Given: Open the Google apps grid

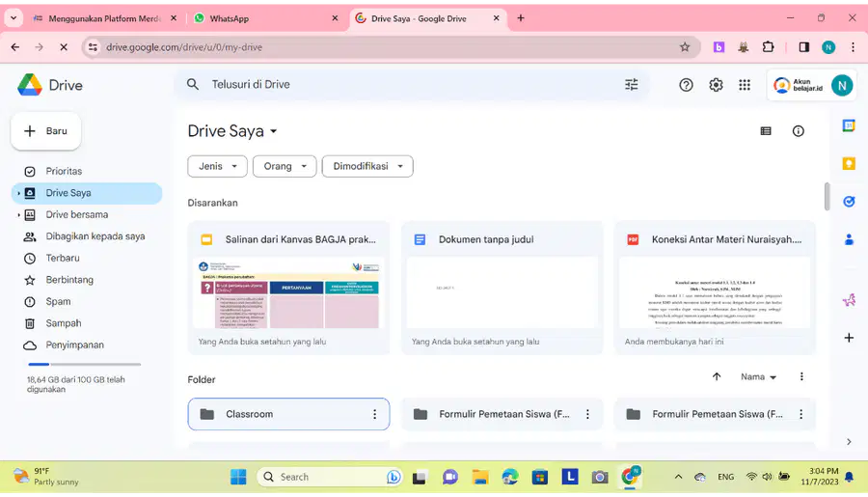Looking at the screenshot, I should [745, 85].
